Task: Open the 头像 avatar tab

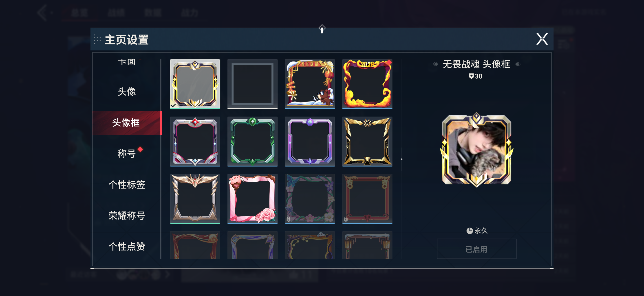Action: (127, 91)
